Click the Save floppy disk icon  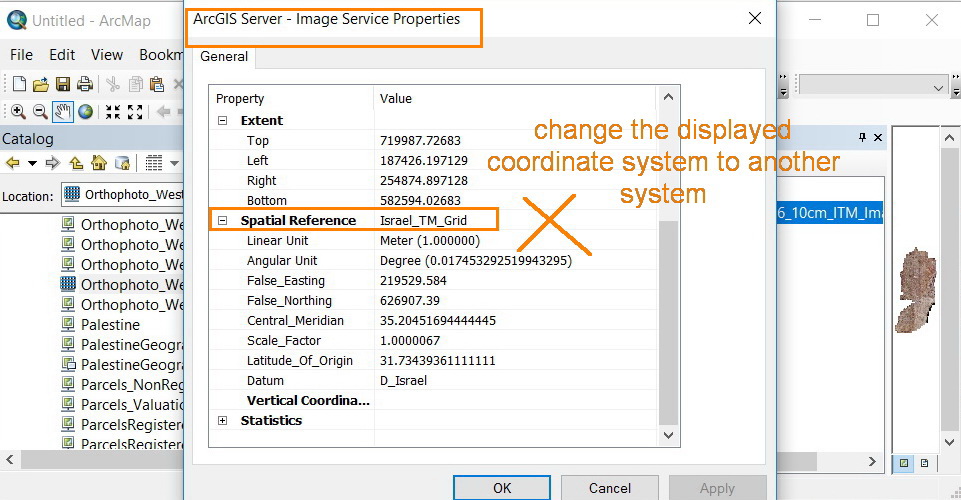pyautogui.click(x=63, y=84)
